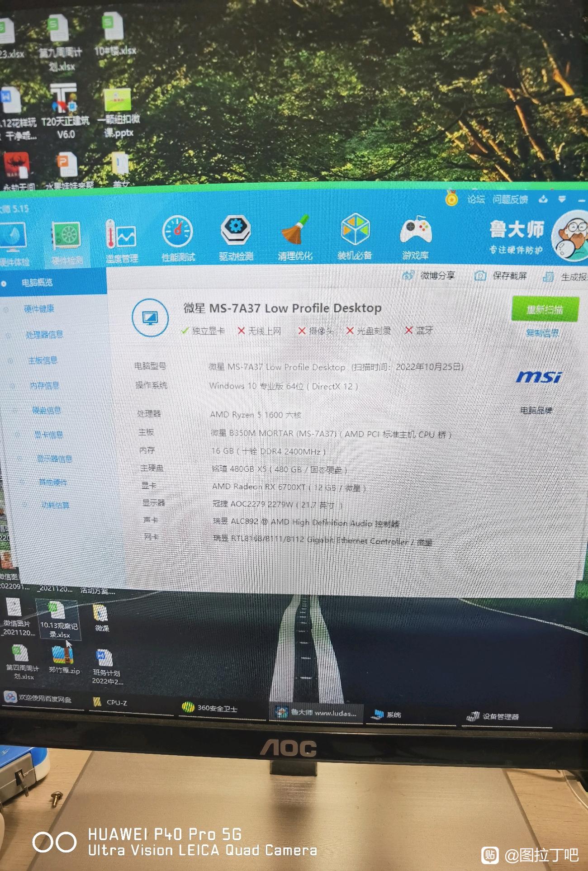Viewport: 588px width, 871px height.
Task: Click the 微博分享 button
Action: [429, 275]
